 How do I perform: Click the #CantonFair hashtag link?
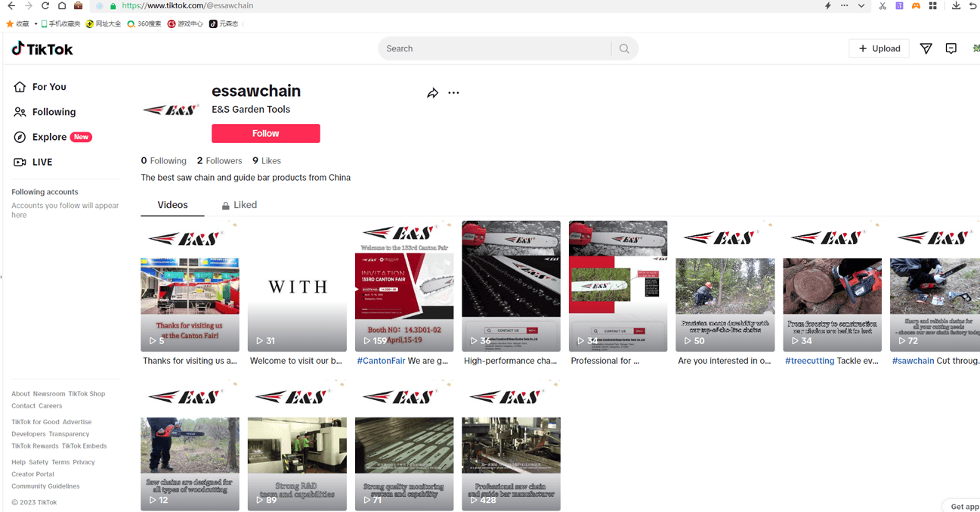tap(381, 362)
